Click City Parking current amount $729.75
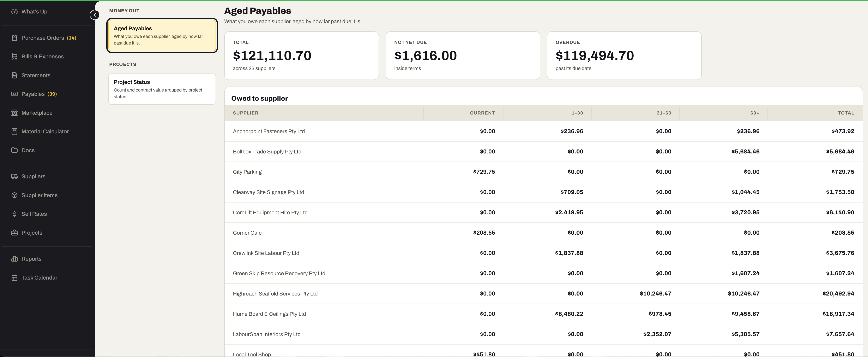The image size is (868, 357). click(484, 172)
